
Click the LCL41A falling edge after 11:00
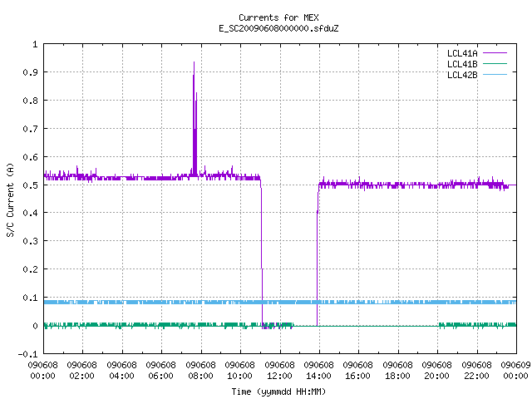(262, 254)
